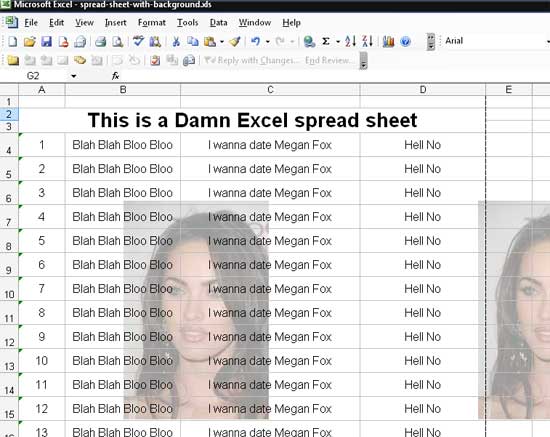Viewport: 550px width, 437px height.
Task: Click into the formula bar field
Action: click(x=335, y=76)
